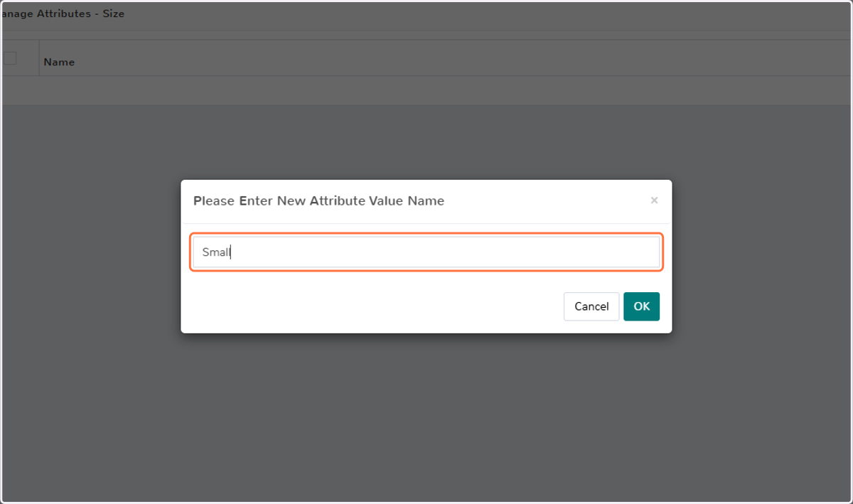Click the attribute value name input field
The image size is (853, 504).
(426, 252)
